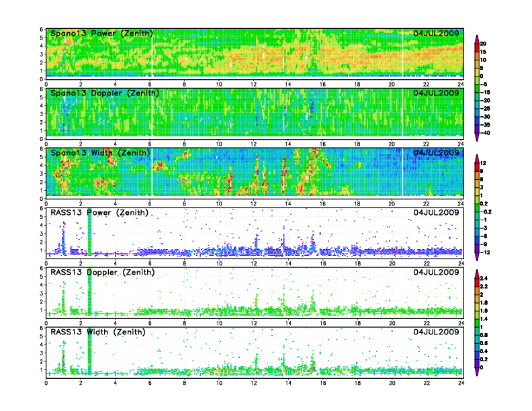Click the '1.4' label on the bottom colorbar
The width and height of the screenshot is (532, 411).
pos(484,319)
